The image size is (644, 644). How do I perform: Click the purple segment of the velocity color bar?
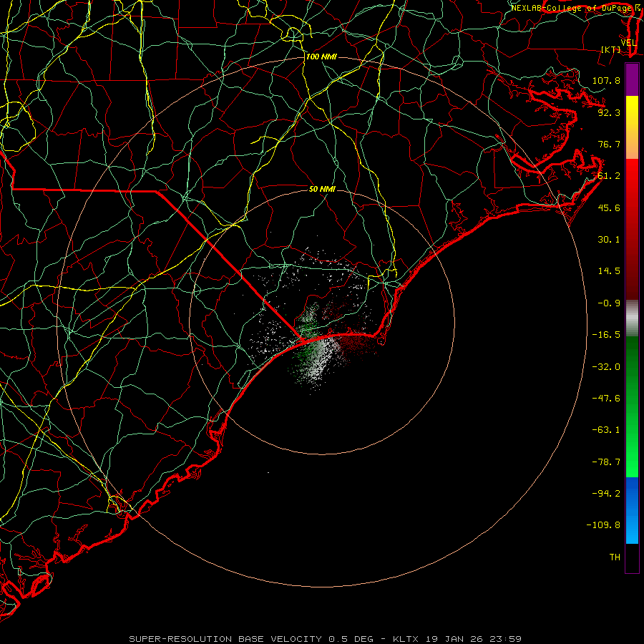click(x=632, y=79)
